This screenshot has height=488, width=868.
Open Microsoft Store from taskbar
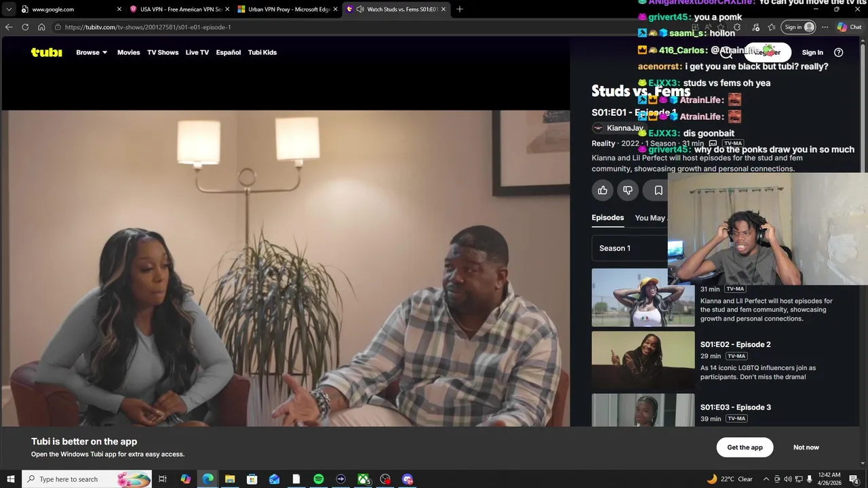point(252,479)
